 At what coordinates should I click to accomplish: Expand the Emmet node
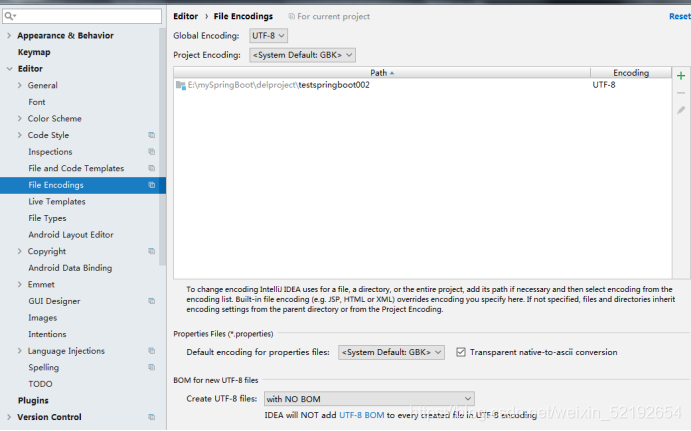tap(19, 285)
